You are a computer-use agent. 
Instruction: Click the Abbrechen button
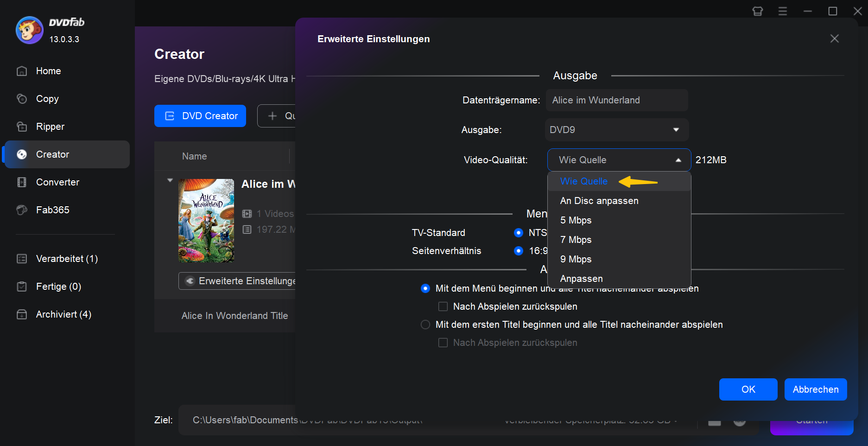point(816,389)
